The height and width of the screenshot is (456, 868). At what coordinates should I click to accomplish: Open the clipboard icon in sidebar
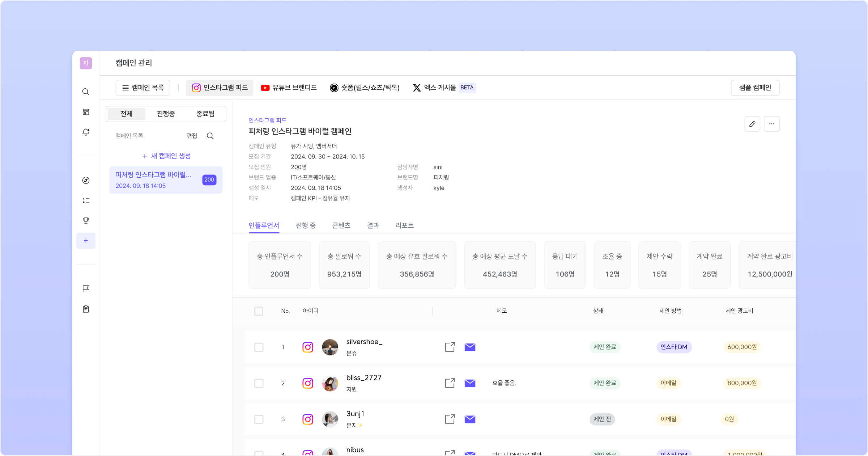(x=86, y=309)
